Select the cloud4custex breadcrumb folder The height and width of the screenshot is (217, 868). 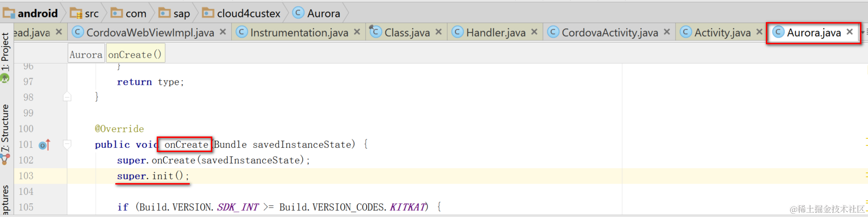[241, 13]
